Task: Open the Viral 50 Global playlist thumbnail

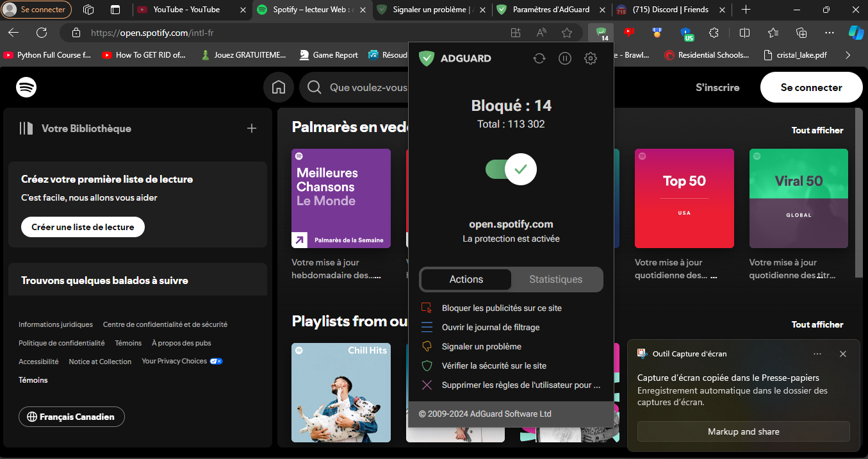Action: pos(798,198)
